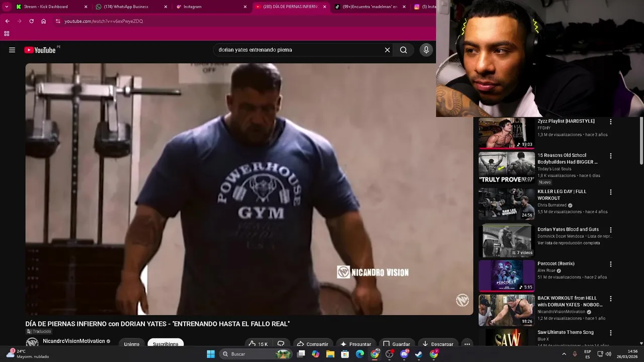Open Discord from the taskbar

(x=404, y=354)
